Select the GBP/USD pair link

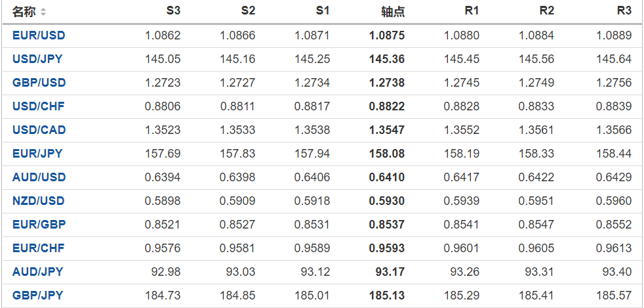tap(39, 83)
